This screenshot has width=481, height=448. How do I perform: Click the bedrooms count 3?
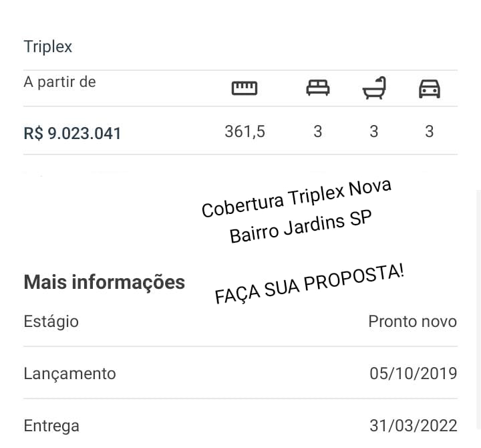pos(318,132)
